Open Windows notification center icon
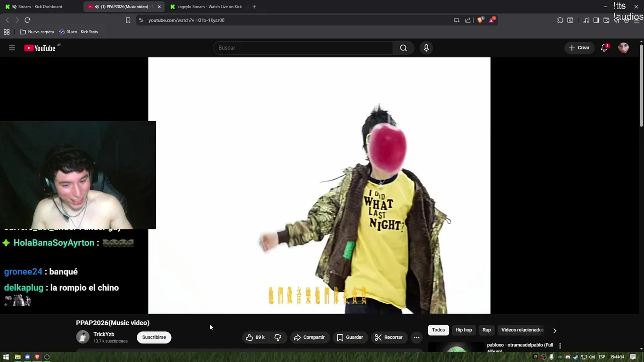This screenshot has width=644, height=362. click(x=633, y=357)
